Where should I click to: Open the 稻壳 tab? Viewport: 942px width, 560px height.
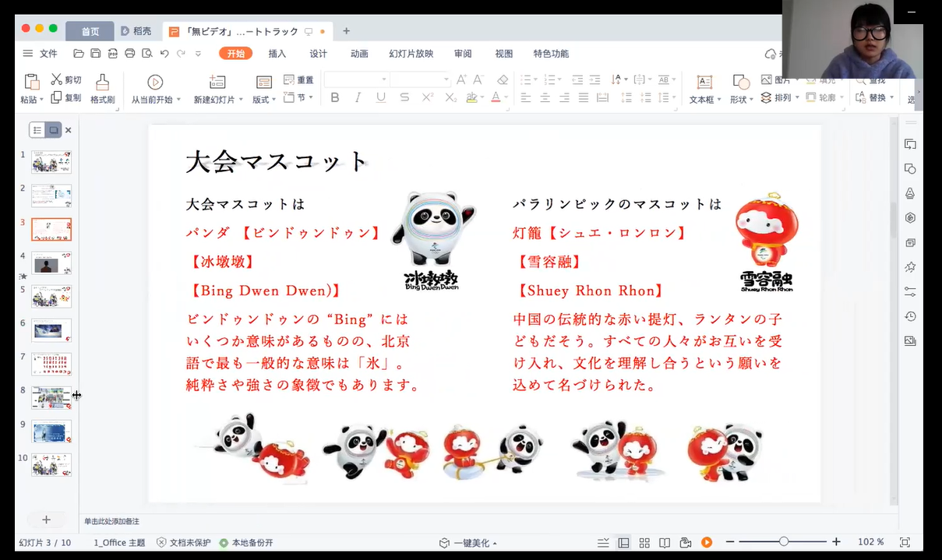tap(136, 31)
